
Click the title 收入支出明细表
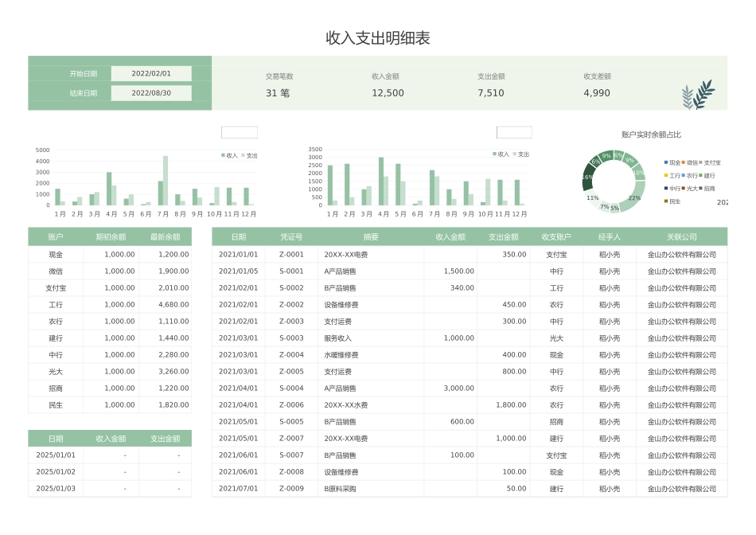pyautogui.click(x=378, y=38)
